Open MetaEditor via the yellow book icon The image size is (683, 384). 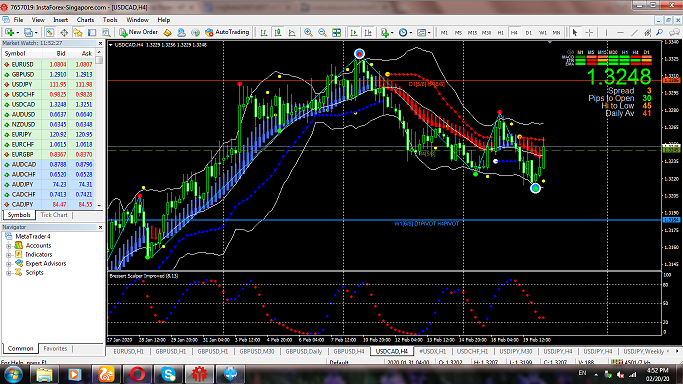coord(168,32)
